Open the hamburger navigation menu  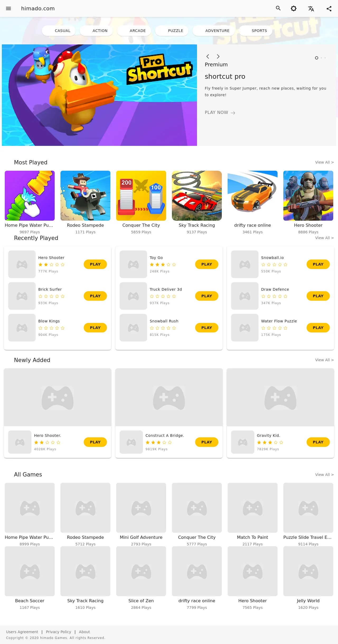coord(8,8)
